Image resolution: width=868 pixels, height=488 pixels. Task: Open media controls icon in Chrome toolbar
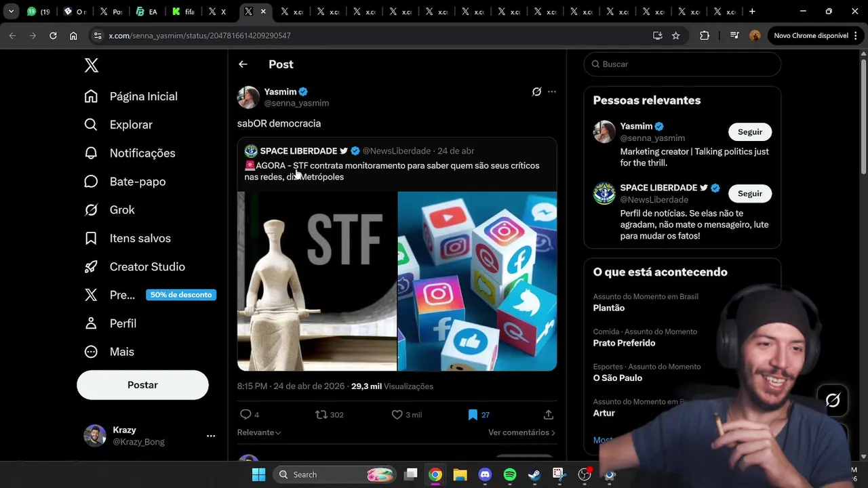click(734, 35)
